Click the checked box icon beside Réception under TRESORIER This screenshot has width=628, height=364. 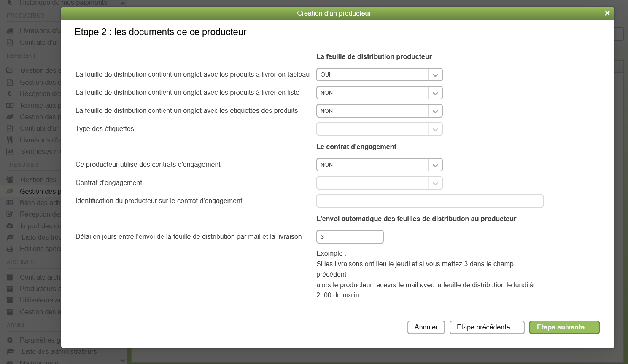coord(10,214)
